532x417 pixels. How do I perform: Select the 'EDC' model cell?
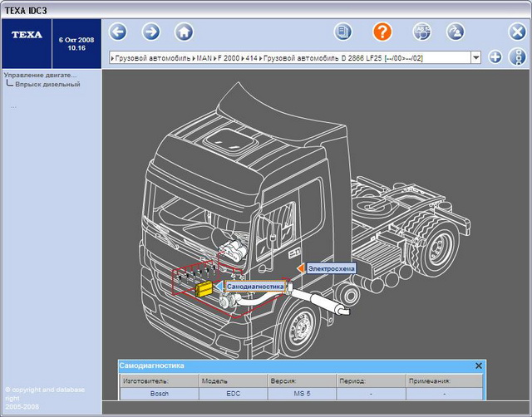233,394
